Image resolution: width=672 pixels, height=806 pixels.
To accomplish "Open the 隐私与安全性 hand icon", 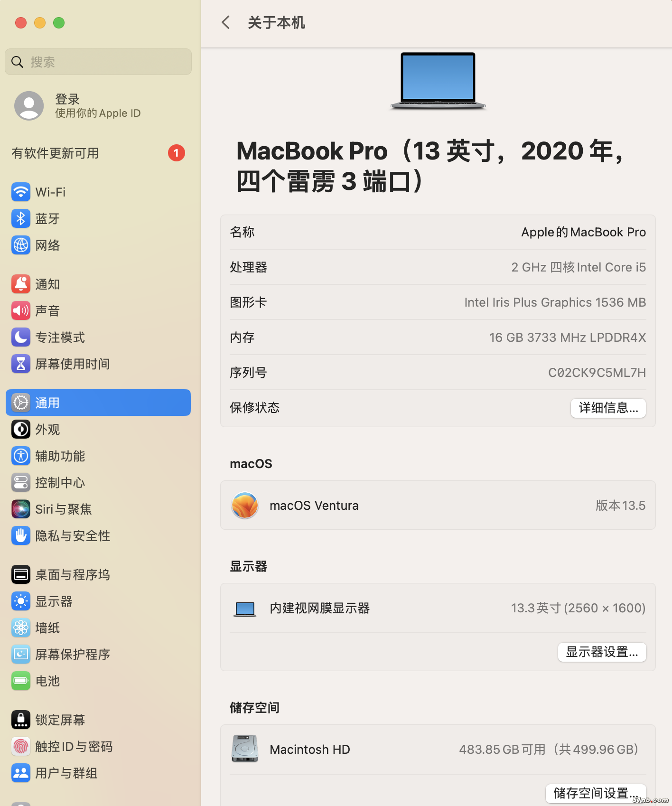I will (21, 535).
